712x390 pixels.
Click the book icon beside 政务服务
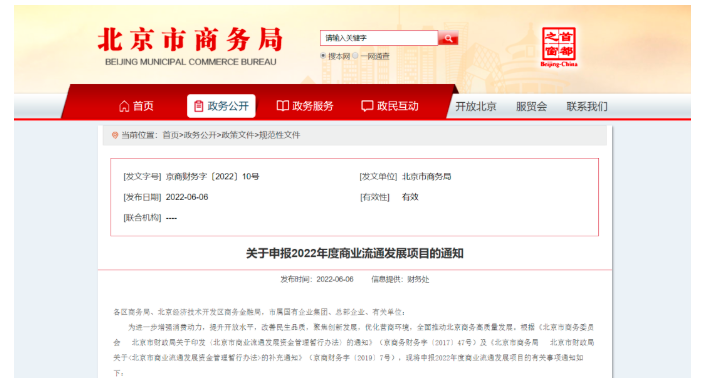[x=282, y=106]
